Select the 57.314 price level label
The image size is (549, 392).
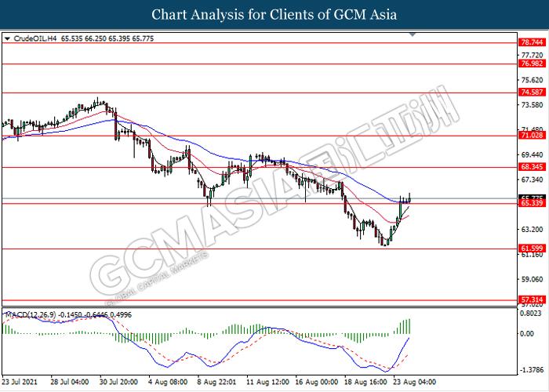click(x=532, y=299)
